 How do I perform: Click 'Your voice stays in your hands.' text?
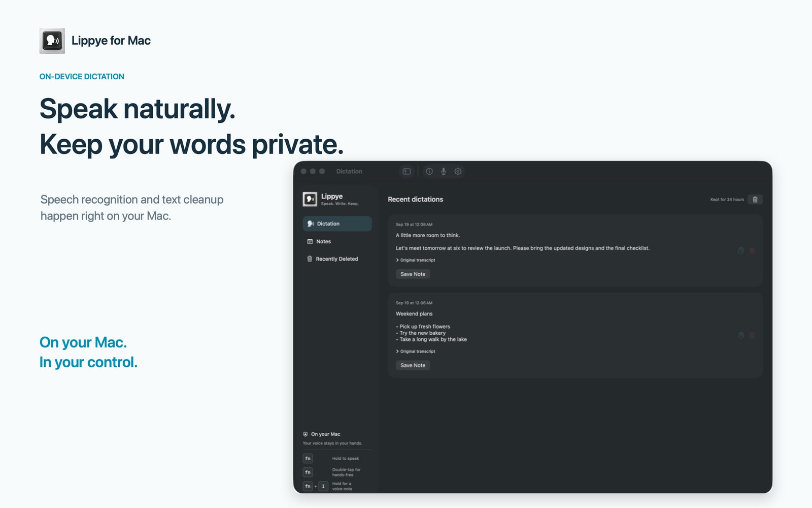click(x=332, y=443)
